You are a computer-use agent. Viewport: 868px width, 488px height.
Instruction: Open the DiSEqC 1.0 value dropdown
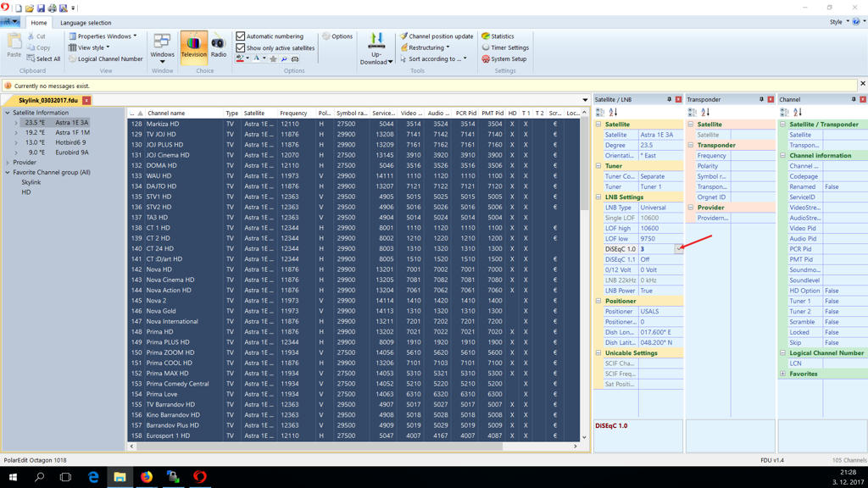(678, 249)
